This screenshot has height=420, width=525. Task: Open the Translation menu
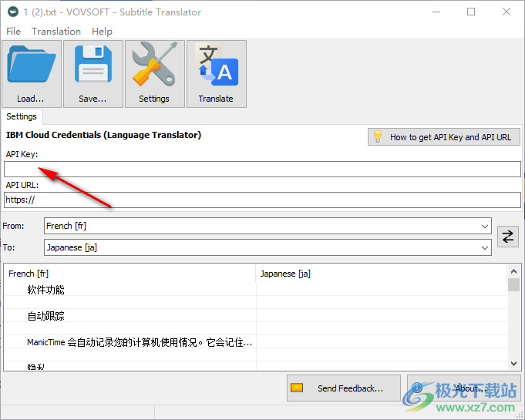[x=56, y=32]
